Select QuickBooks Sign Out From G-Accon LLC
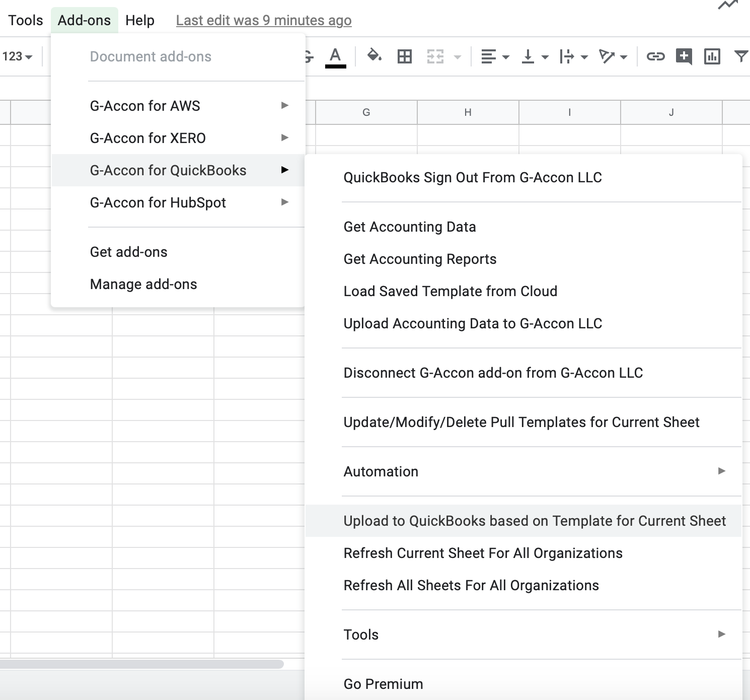The width and height of the screenshot is (750, 700). coord(523,177)
